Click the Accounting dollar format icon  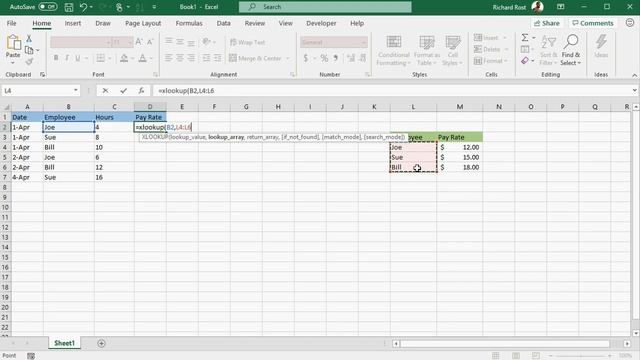pos(306,58)
